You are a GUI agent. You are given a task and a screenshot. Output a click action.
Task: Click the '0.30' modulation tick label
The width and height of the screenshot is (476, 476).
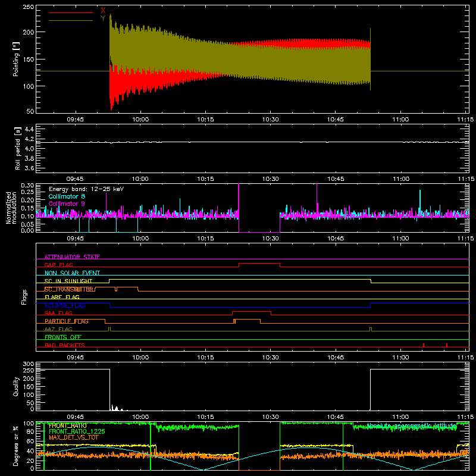pos(27,186)
